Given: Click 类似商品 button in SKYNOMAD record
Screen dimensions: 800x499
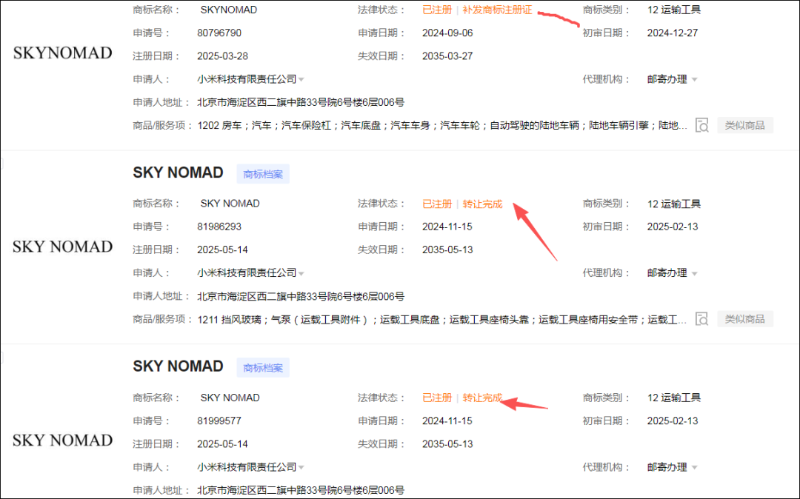Looking at the screenshot, I should click(745, 126).
